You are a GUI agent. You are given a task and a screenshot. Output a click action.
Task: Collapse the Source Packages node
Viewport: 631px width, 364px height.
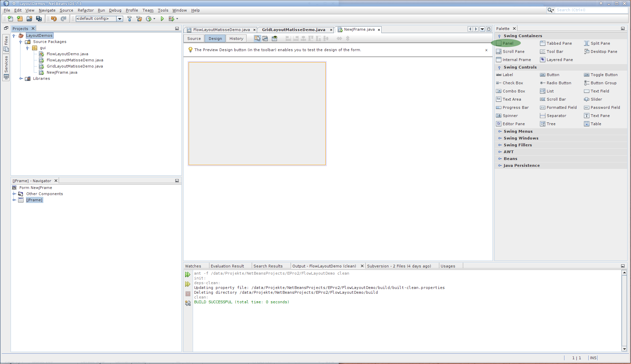(x=21, y=42)
